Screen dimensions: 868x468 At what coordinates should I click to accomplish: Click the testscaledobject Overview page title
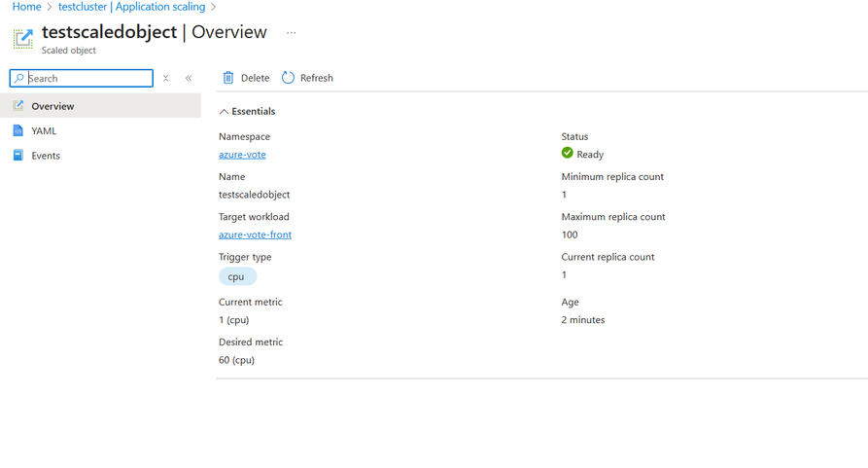point(154,32)
